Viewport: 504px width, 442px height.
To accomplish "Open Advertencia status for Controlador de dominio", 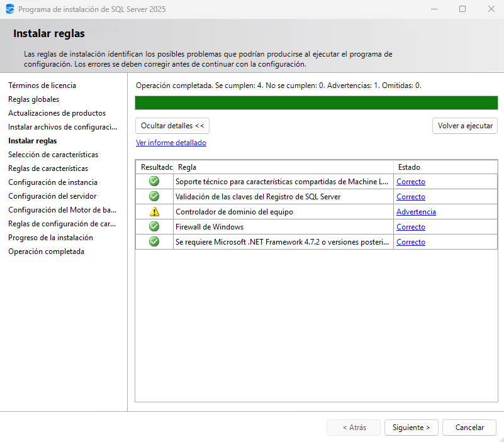I will [416, 212].
